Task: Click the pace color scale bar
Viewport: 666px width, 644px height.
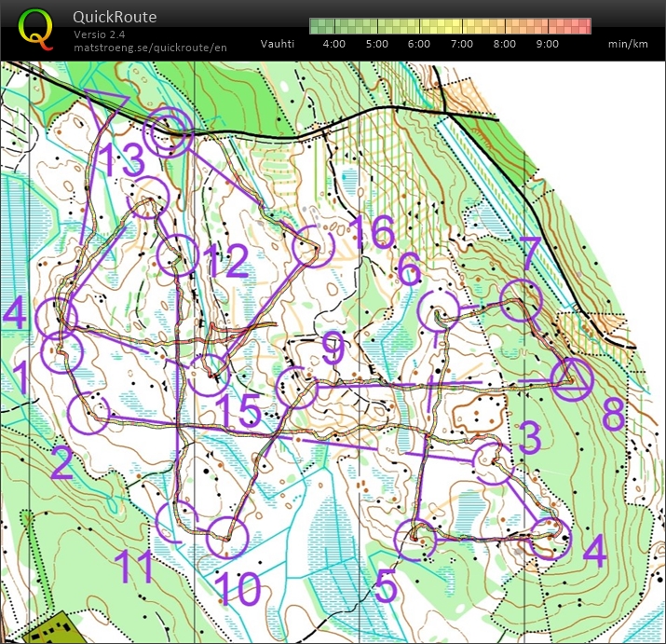Action: 450,26
